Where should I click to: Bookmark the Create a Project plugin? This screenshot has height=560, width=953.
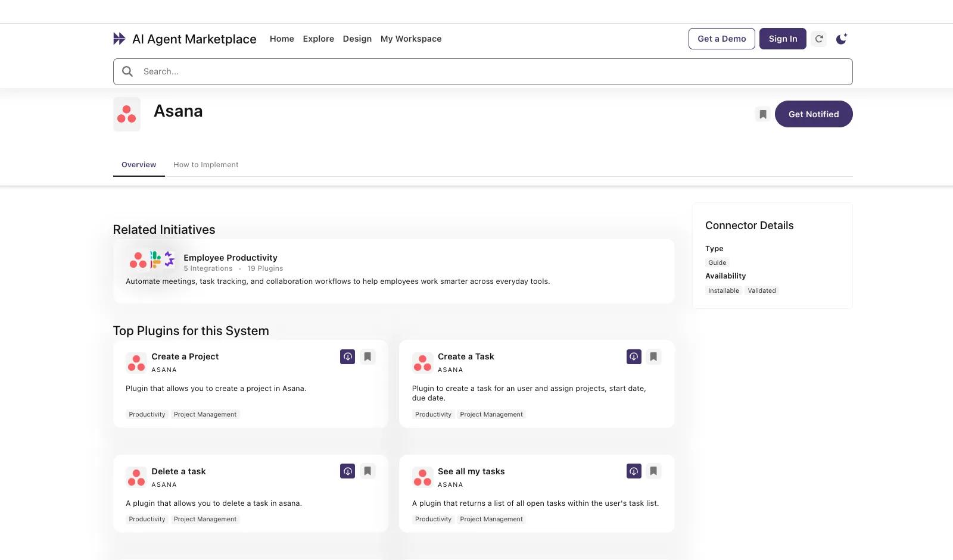tap(368, 356)
